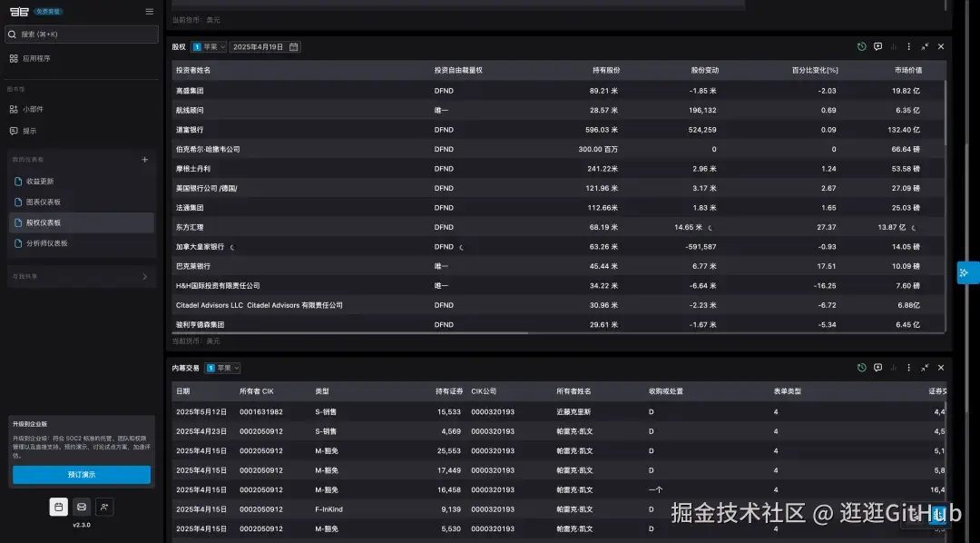The image size is (980, 543).
Task: Select the 2025年4月23日 insider trade date
Action: point(201,431)
